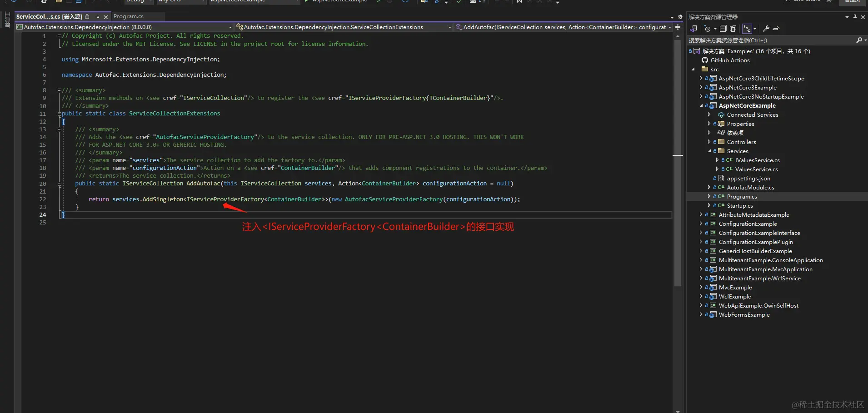Select the AttributeMetadataExample project
This screenshot has height=413, width=868.
pos(753,215)
